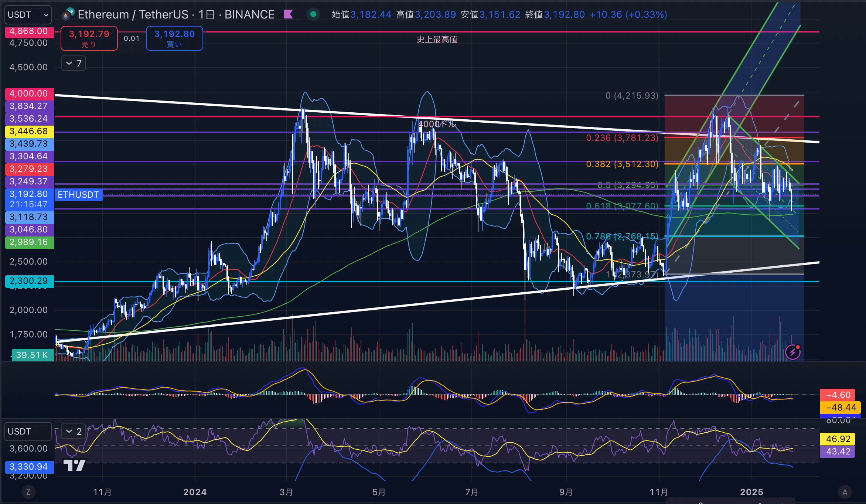This screenshot has height=504, width=866.
Task: Click the 3月 label on time axis
Action: point(286,492)
